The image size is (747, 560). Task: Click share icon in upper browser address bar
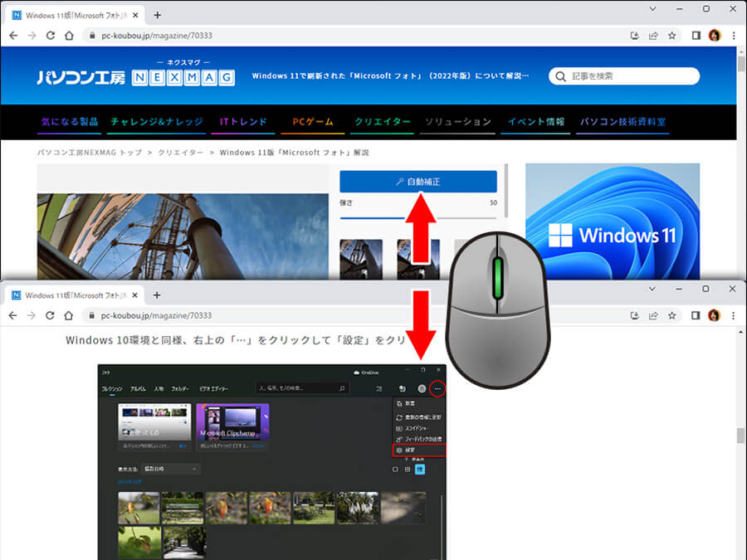tap(653, 35)
